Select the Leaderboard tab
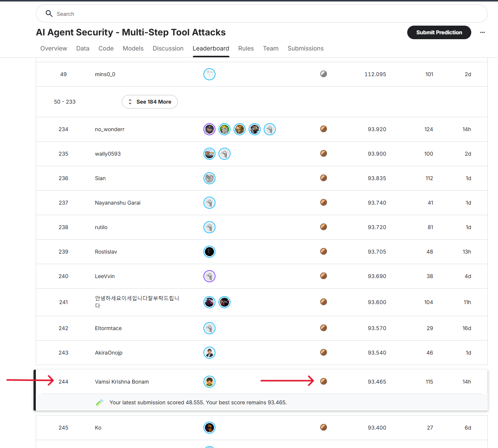The image size is (498, 448). coord(211,48)
